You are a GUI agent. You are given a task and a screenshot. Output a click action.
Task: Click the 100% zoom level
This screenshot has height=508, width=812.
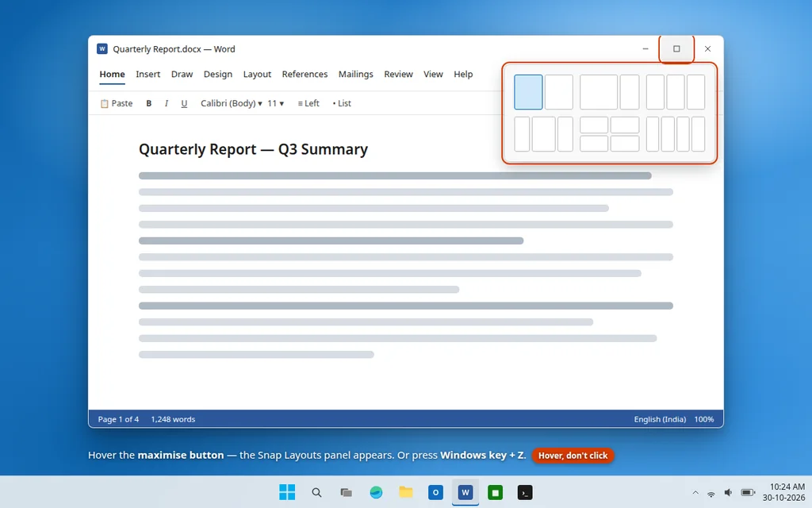(x=704, y=419)
